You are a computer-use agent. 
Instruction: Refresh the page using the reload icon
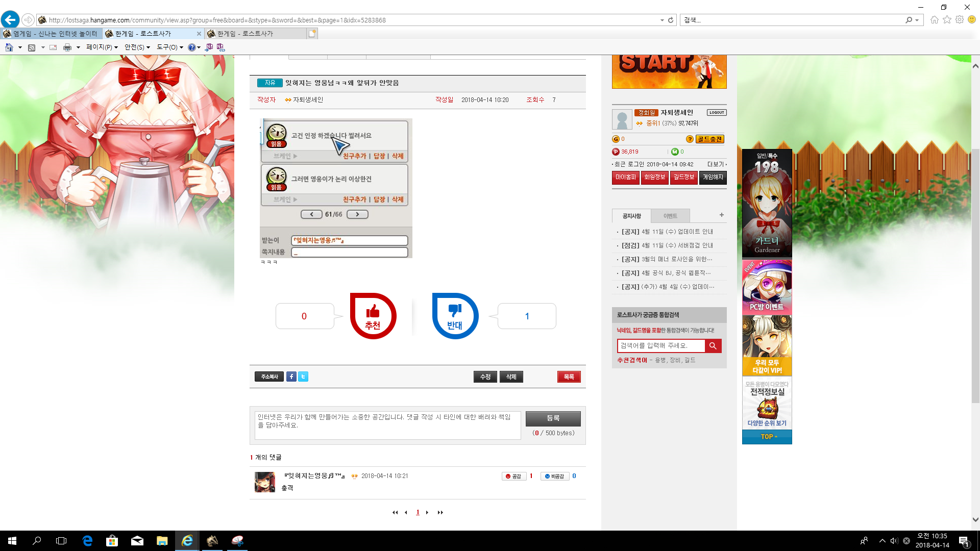click(x=671, y=20)
